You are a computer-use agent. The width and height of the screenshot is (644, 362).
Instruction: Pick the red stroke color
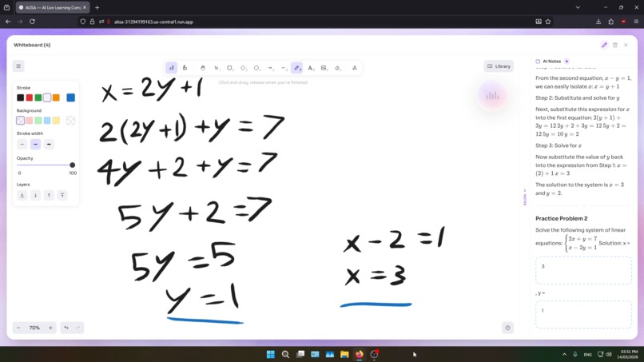(x=29, y=97)
